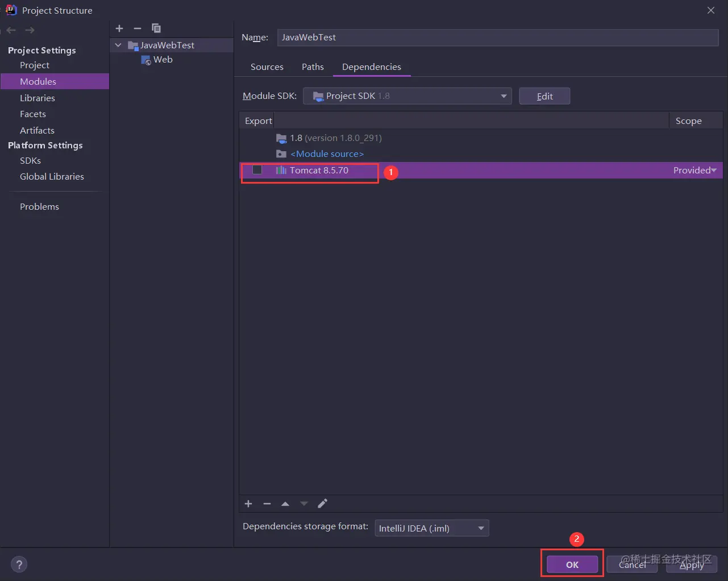This screenshot has width=728, height=581.
Task: Click the forward navigation arrow
Action: click(x=30, y=30)
